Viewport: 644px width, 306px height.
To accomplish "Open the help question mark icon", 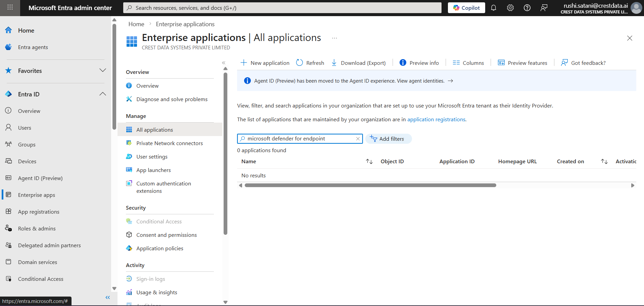I will (x=527, y=8).
